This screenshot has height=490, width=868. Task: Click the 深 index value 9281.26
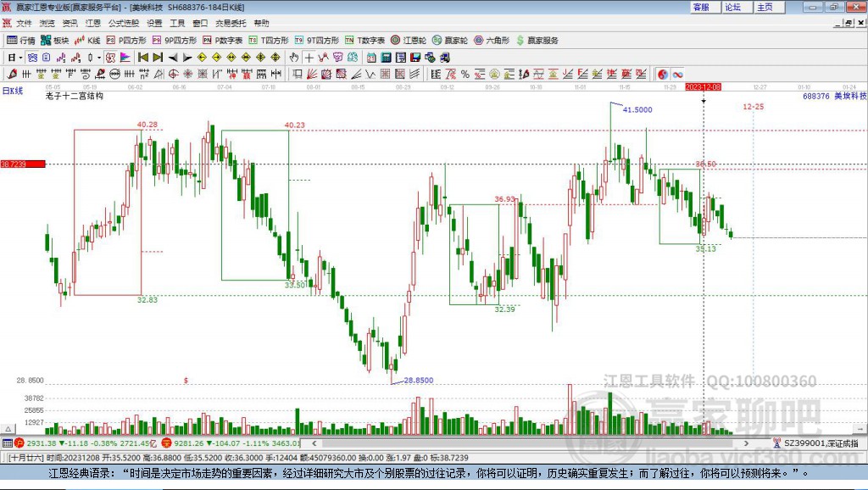[x=189, y=443]
